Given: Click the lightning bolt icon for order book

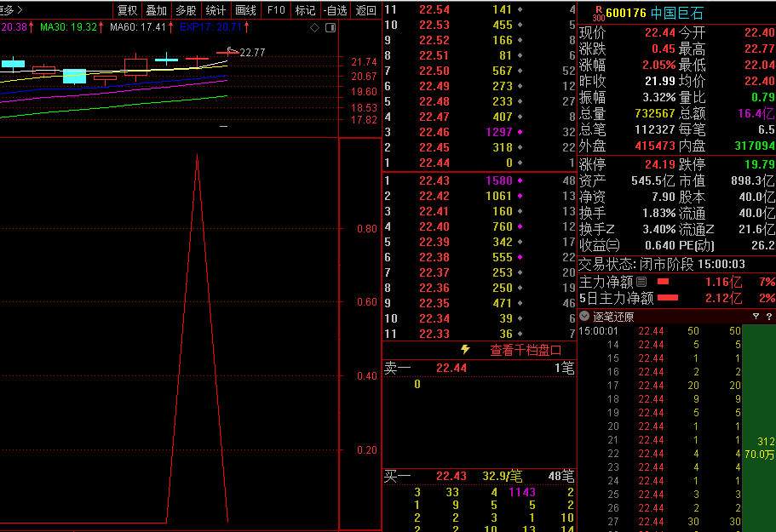Looking at the screenshot, I should [x=465, y=350].
